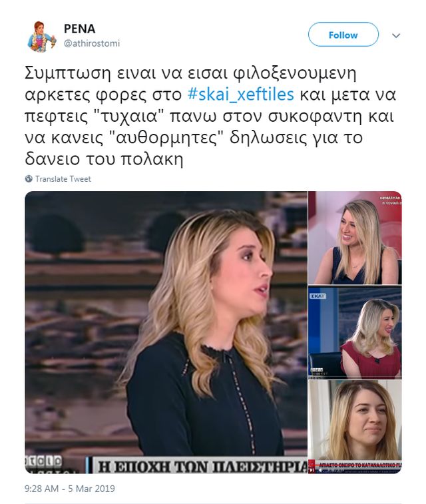The height and width of the screenshot is (504, 426).
Task: Click the Follow button
Action: 343,35
